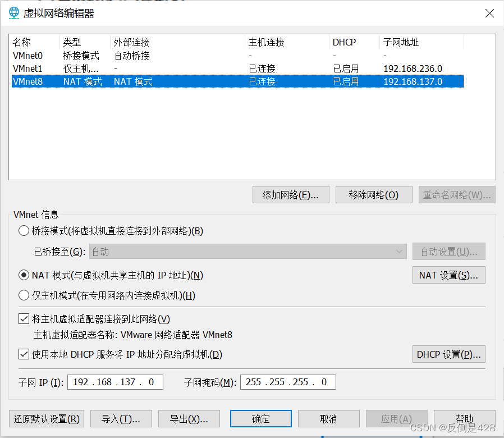Confirm with 确定 button

click(x=260, y=419)
